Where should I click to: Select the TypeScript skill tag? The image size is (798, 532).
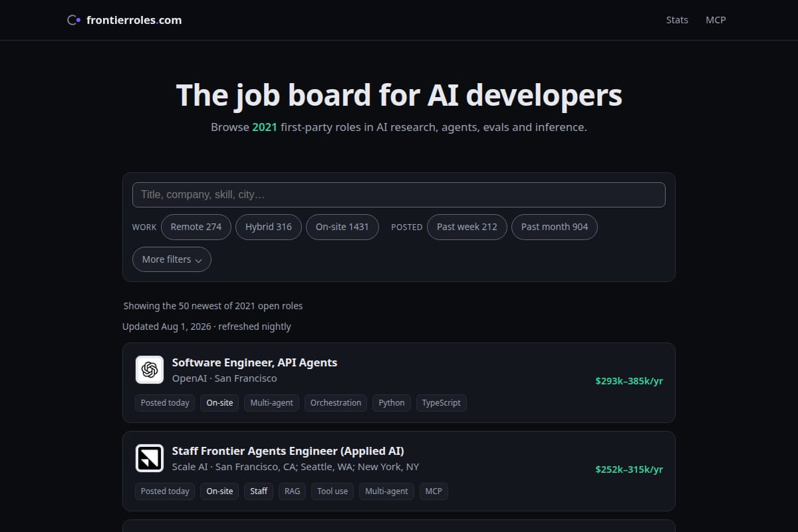pos(442,403)
